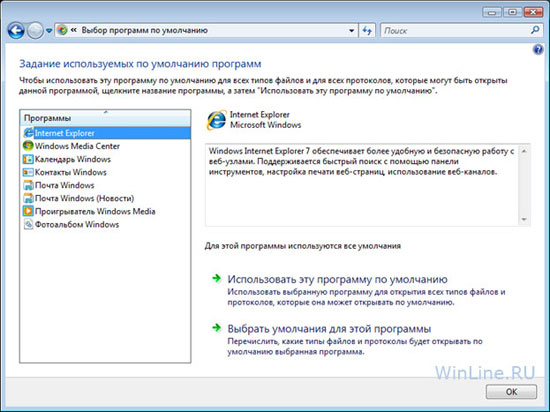Screen dimensions: 550x412
Task: Click the Refresh button beside address bar
Action: tap(367, 31)
